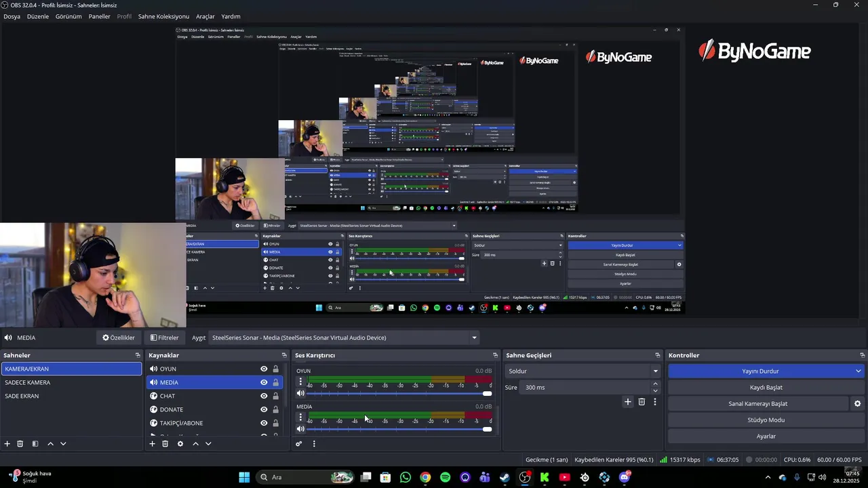Open the Sahne Koleksiyonu menu

[163, 16]
